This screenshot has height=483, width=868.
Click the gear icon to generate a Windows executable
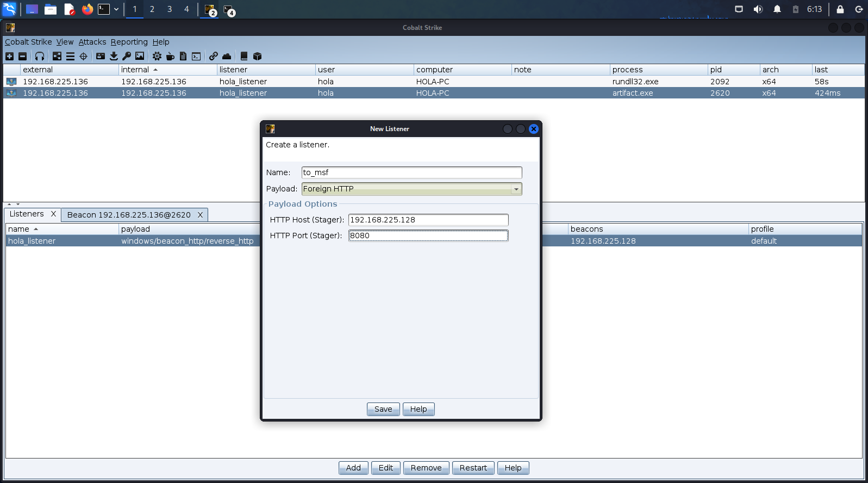coord(157,56)
